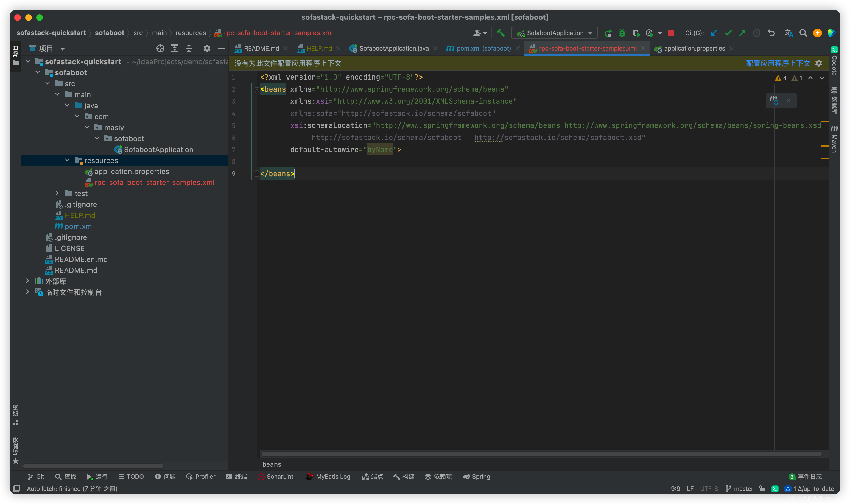Run with coverage shield icon
The image size is (850, 504).
coord(636,33)
